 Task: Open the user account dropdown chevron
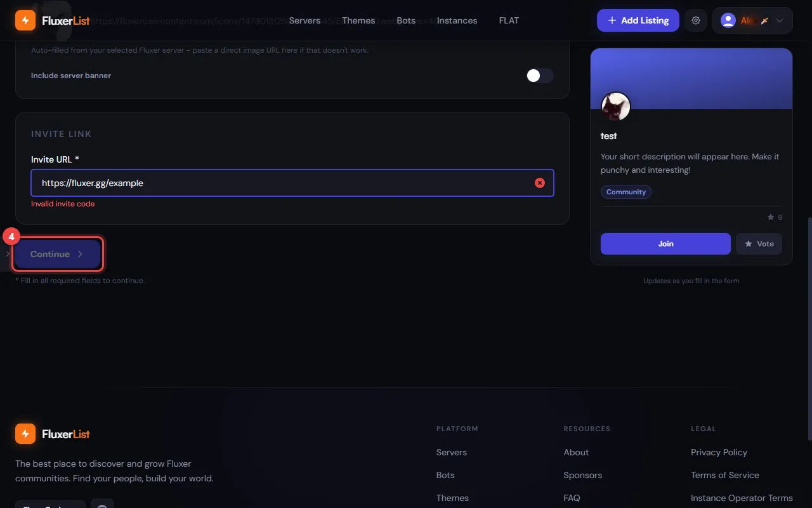(x=780, y=20)
